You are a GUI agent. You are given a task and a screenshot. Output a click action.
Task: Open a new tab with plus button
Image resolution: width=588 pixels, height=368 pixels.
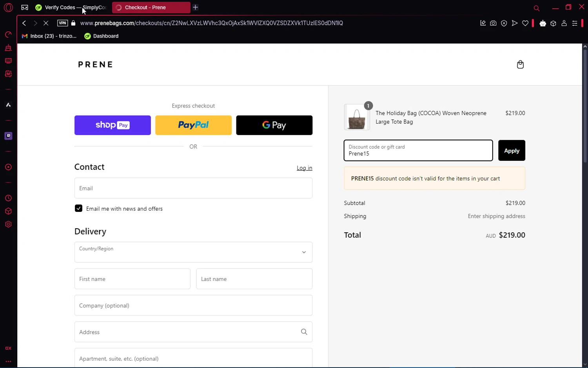click(196, 7)
